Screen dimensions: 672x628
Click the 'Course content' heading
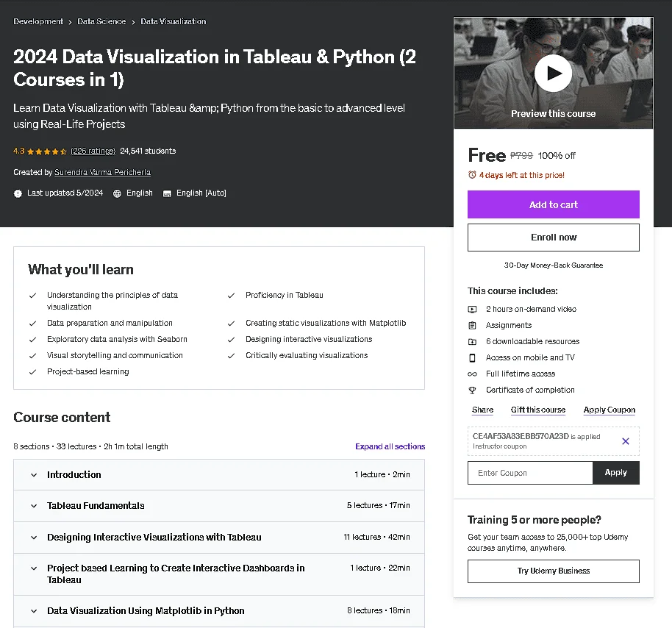[62, 417]
